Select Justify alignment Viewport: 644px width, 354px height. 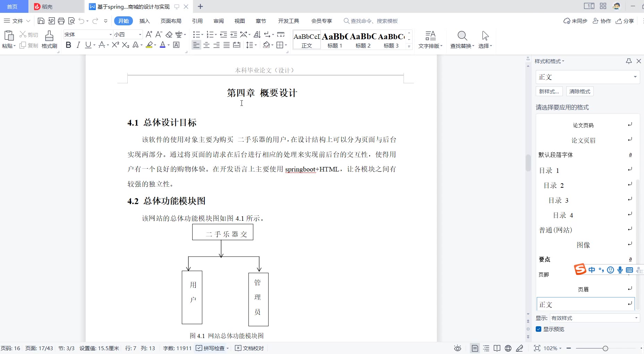coord(227,45)
